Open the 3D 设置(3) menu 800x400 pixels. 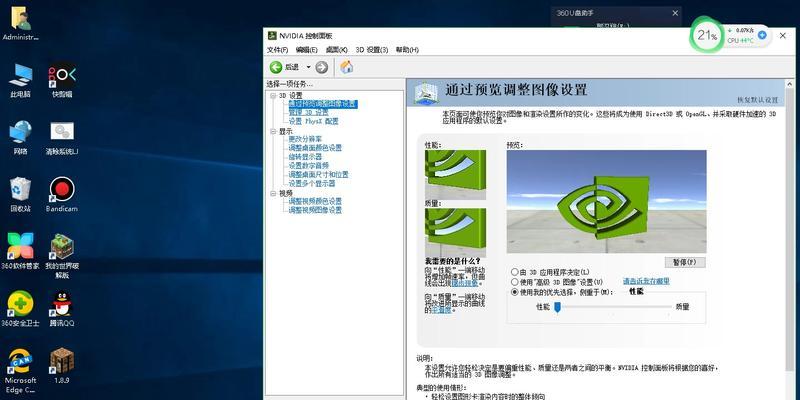(371, 50)
